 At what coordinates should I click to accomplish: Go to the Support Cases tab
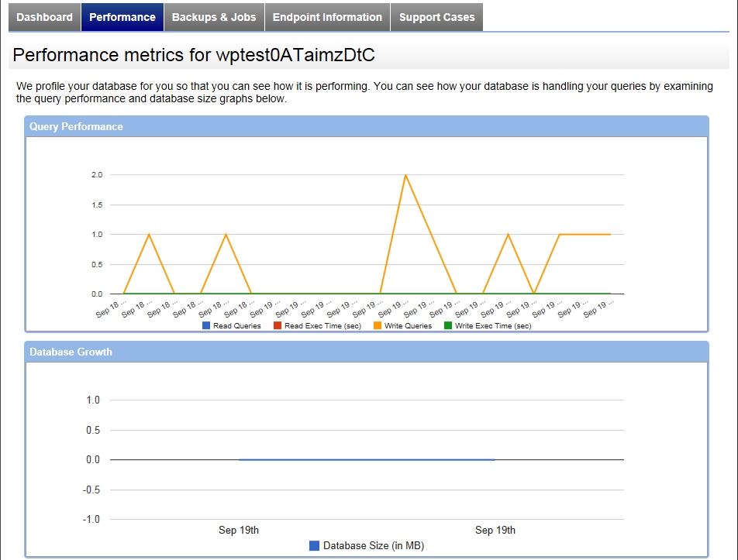pyautogui.click(x=436, y=17)
